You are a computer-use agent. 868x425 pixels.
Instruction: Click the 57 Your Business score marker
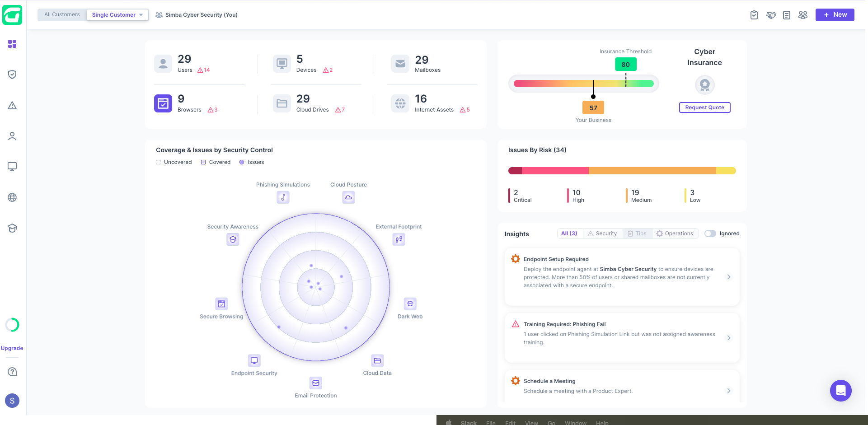coord(593,108)
